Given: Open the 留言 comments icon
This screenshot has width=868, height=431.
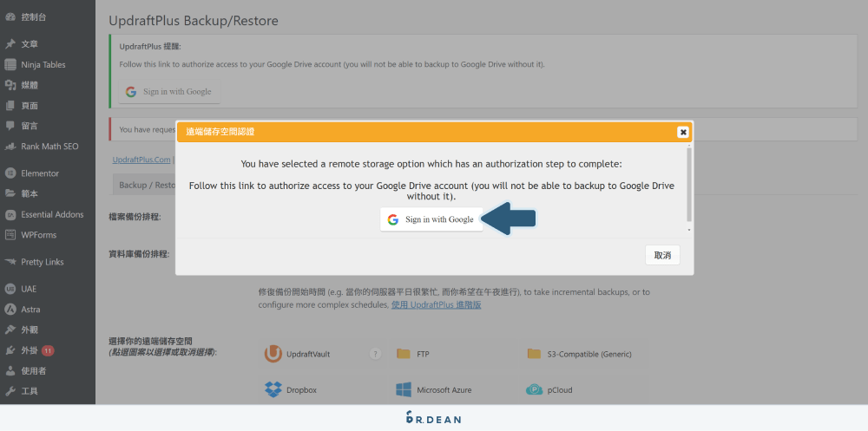Looking at the screenshot, I should (x=10, y=126).
